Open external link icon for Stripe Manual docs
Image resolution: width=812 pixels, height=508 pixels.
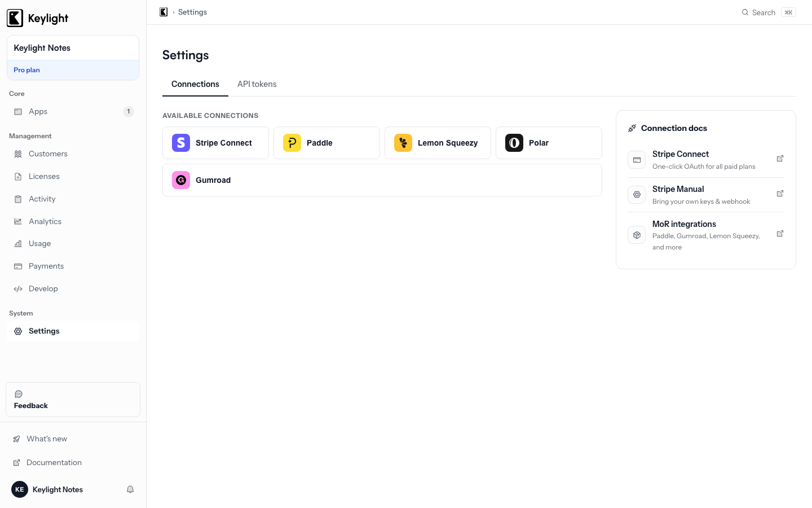click(x=780, y=194)
